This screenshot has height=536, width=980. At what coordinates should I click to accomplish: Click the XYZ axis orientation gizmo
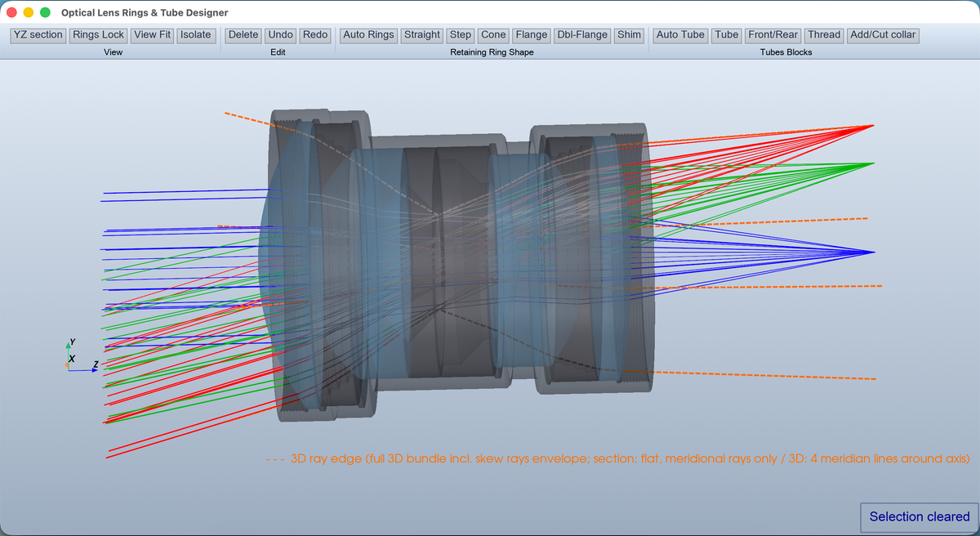tap(82, 356)
